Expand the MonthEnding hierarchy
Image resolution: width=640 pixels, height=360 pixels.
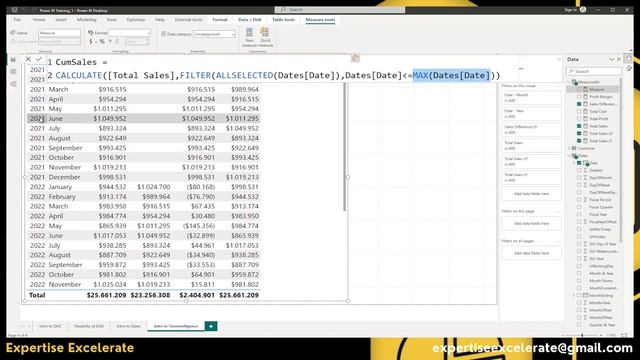tap(574, 295)
